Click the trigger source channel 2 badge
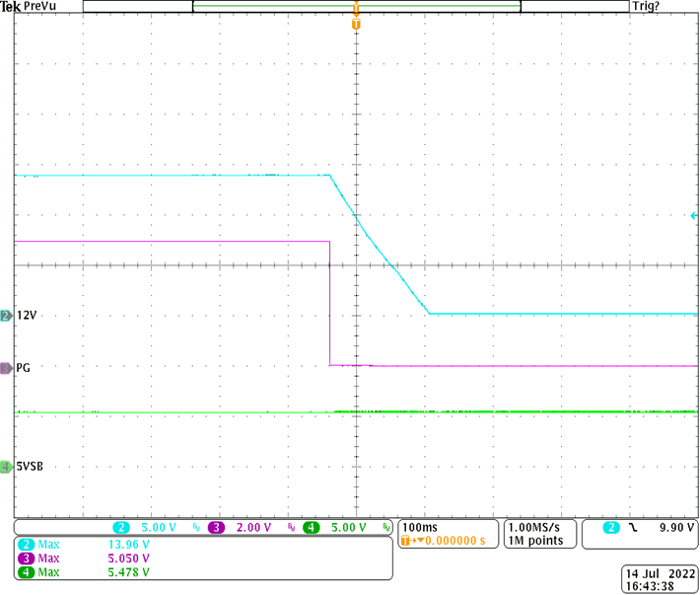The height and width of the screenshot is (595, 700). pos(611,529)
